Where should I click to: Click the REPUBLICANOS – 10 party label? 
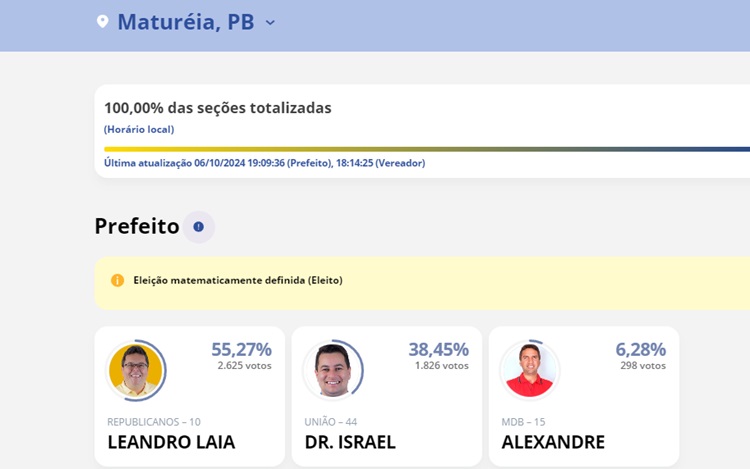[x=154, y=422]
